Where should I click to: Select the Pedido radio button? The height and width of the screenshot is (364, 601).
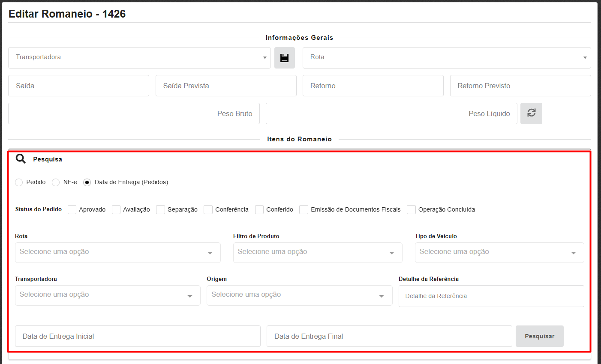click(x=19, y=182)
